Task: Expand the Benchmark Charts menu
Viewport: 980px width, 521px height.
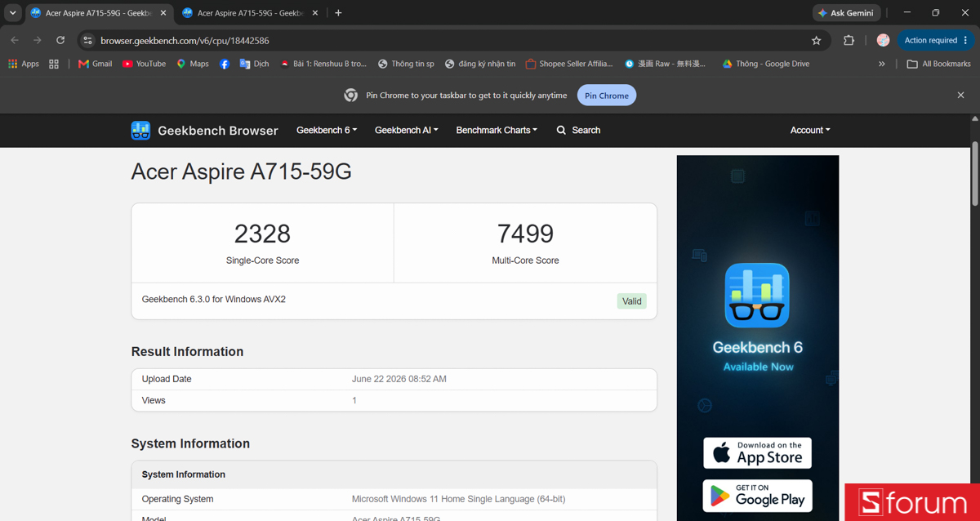Action: [x=497, y=131]
